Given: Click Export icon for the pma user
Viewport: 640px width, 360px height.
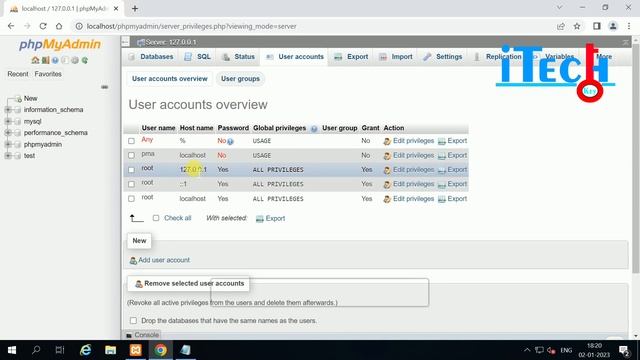Looking at the screenshot, I should tap(442, 156).
